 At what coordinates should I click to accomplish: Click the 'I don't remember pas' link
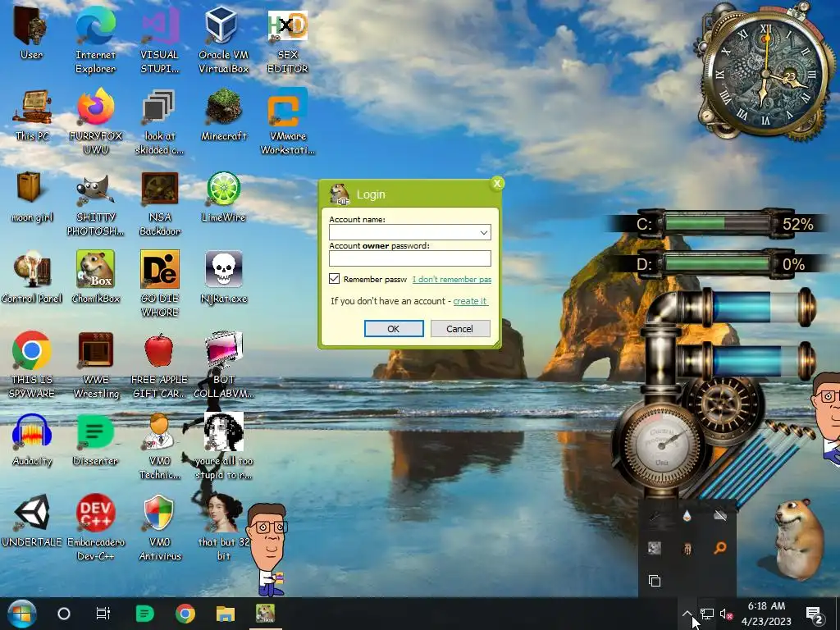pyautogui.click(x=452, y=279)
